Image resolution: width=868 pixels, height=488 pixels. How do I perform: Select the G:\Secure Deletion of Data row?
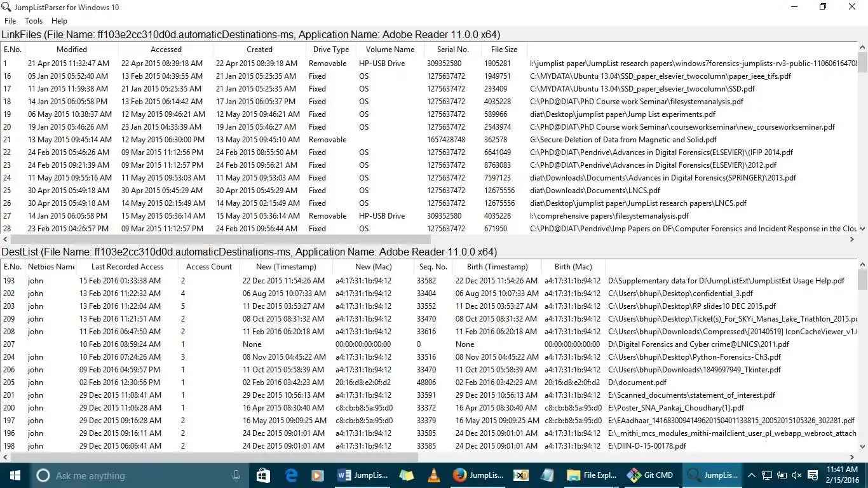[429, 139]
